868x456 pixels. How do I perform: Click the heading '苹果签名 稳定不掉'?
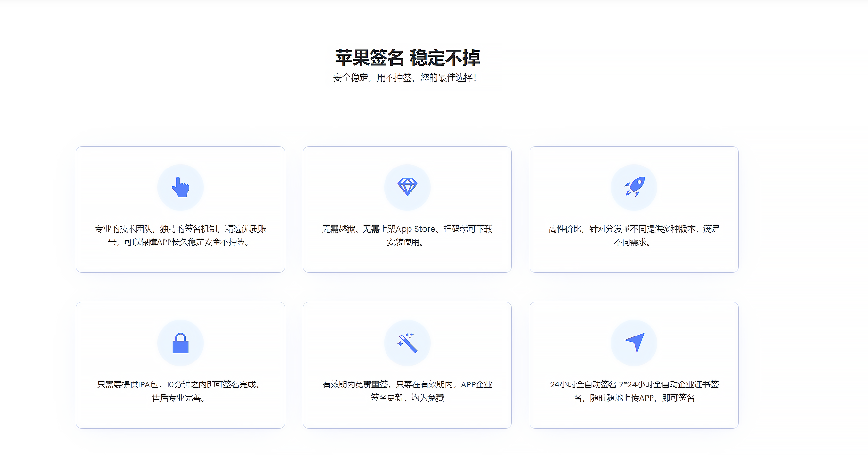[x=407, y=58]
